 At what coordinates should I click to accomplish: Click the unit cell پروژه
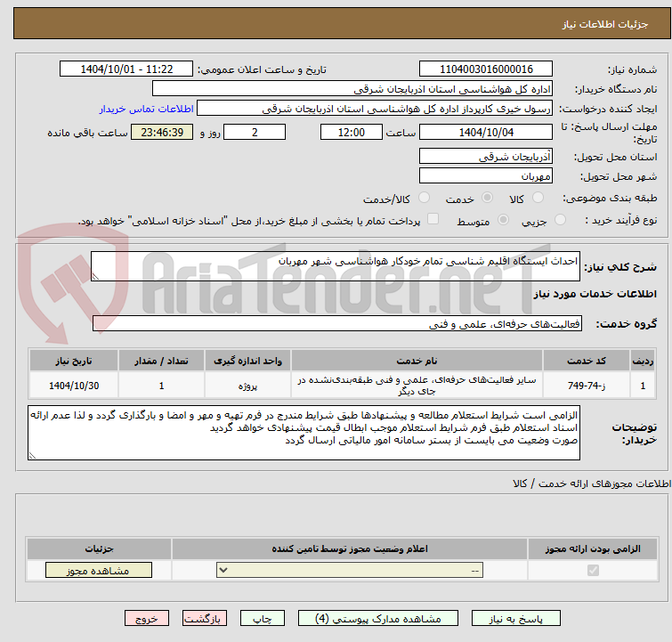[247, 386]
